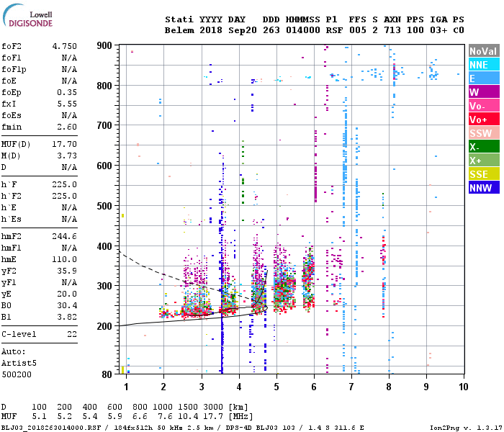Click the 200 km height axis label
The width and height of the screenshot is (504, 432).
point(104,326)
